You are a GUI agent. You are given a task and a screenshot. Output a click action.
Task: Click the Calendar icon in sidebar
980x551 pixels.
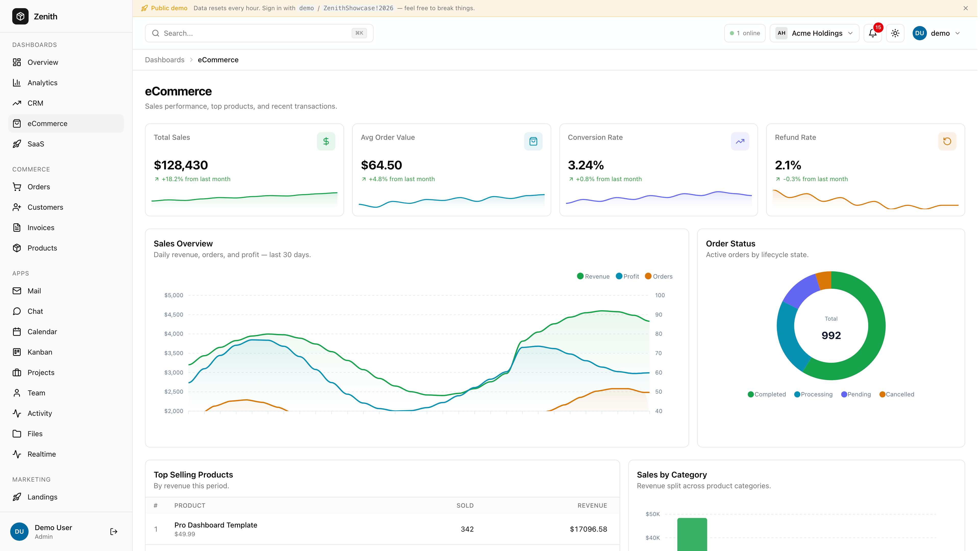[x=17, y=332]
